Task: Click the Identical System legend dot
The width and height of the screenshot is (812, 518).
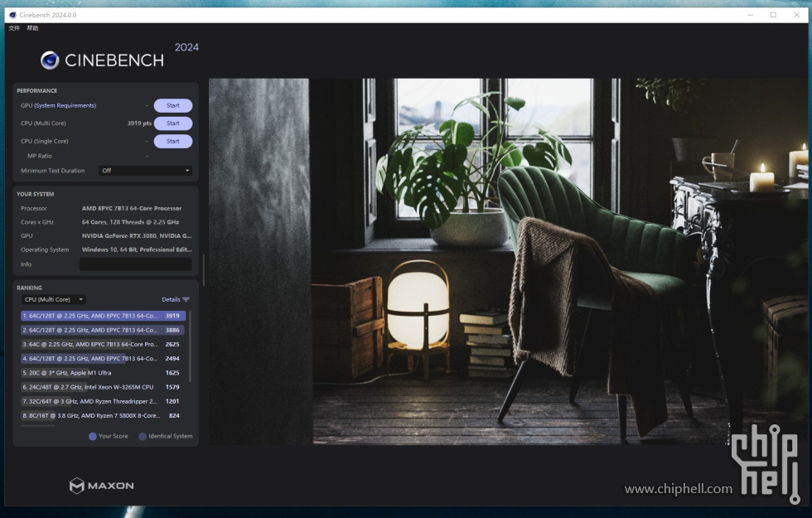Action: click(x=144, y=435)
